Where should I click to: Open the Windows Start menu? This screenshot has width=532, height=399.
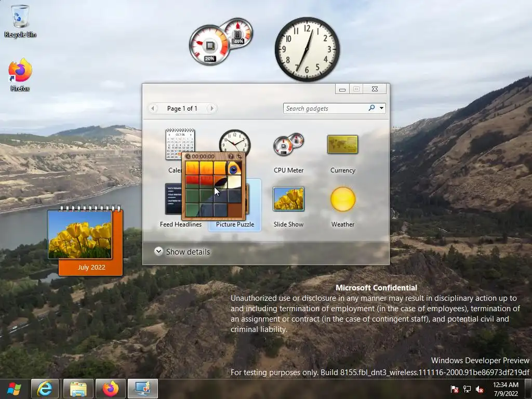[14, 389]
